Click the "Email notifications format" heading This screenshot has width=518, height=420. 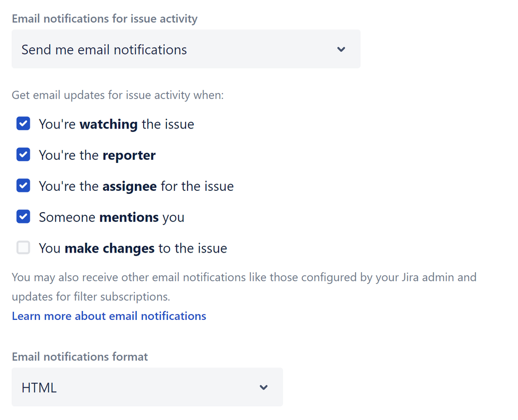click(79, 356)
